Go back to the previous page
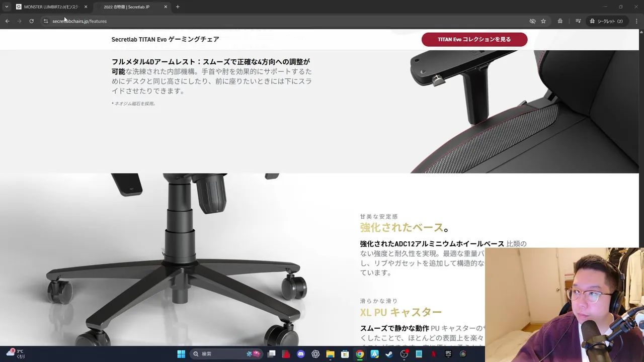This screenshot has height=362, width=644. click(x=7, y=21)
